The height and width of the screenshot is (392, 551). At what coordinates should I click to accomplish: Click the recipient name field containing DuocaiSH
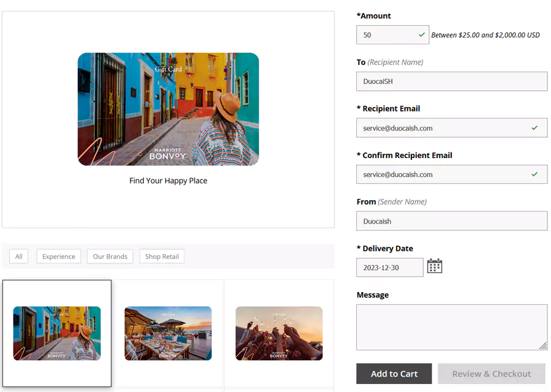tap(451, 81)
